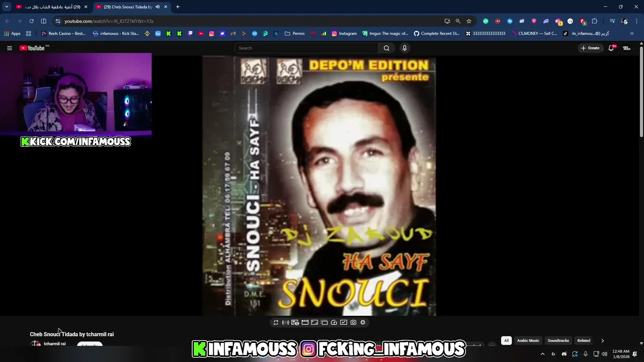Select the All filter chip
The image size is (644, 362).
506,340
